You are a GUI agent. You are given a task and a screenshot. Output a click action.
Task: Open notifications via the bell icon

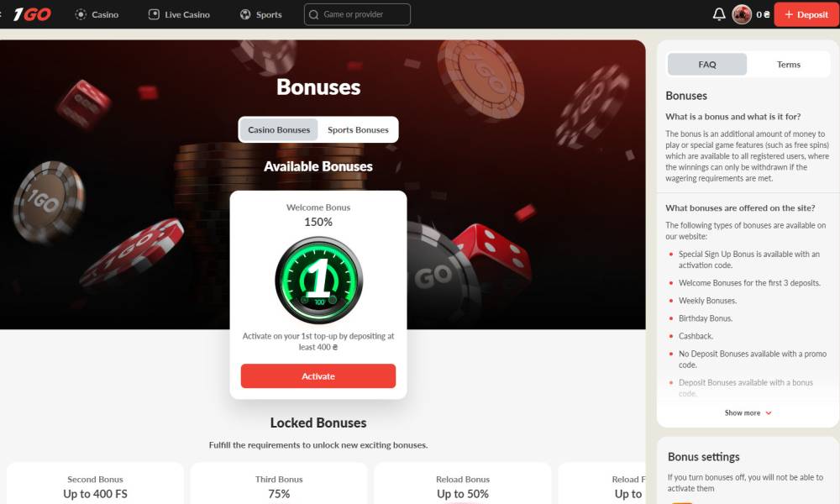click(719, 14)
